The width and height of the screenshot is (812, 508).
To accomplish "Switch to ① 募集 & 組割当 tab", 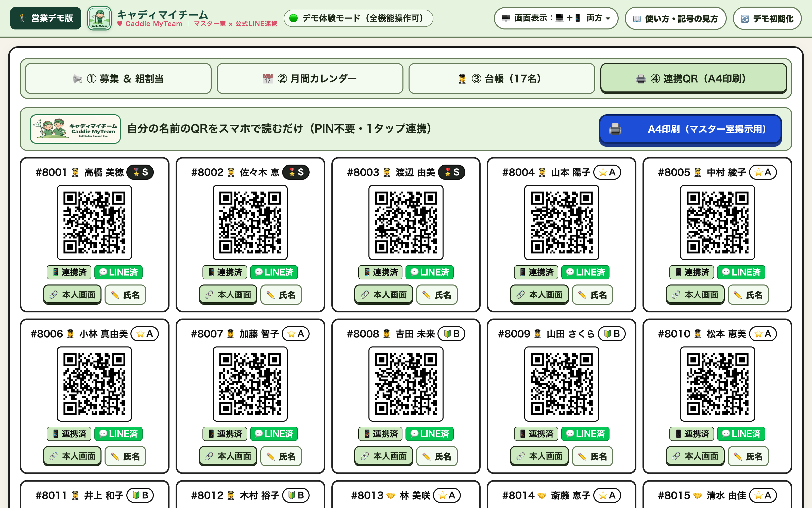I will pos(119,79).
